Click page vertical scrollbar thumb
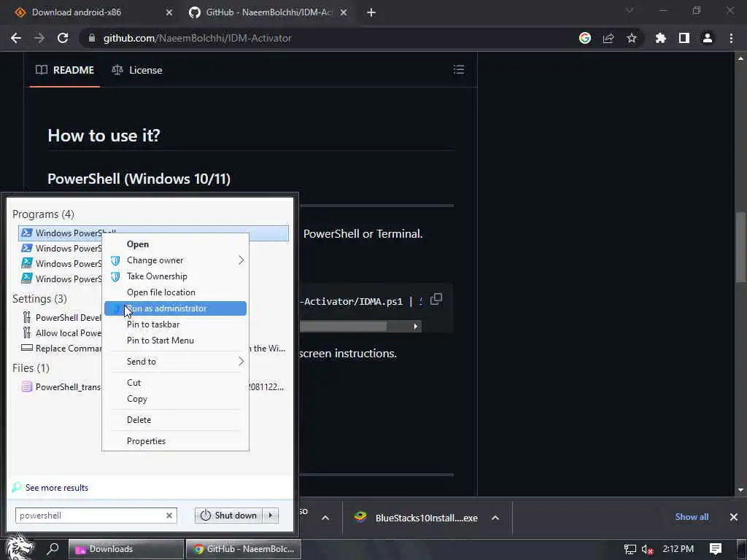 740,248
